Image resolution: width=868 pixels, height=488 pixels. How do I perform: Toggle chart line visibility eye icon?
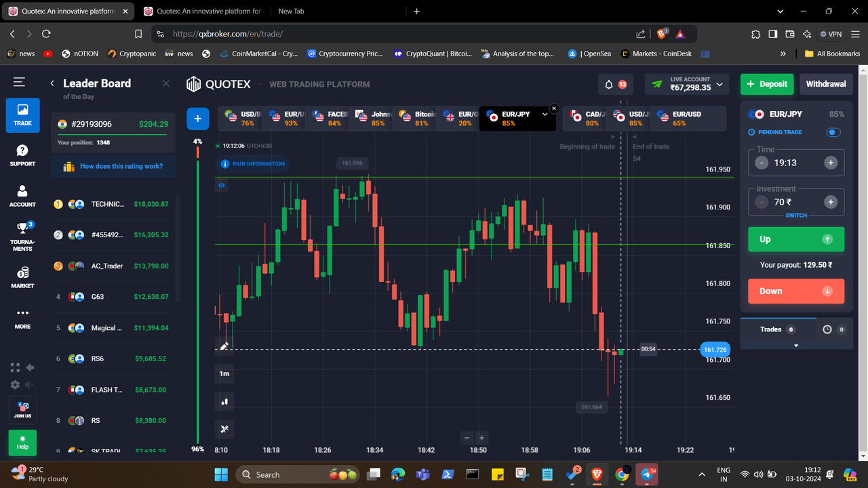(222, 185)
